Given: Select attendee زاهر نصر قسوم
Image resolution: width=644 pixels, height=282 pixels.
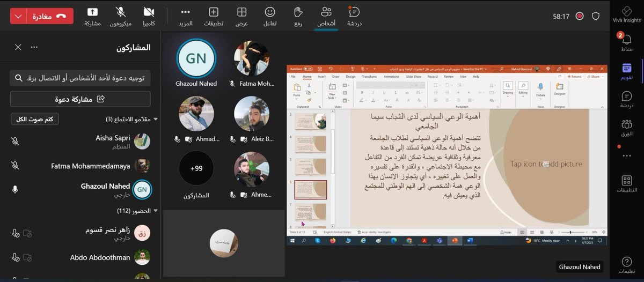Looking at the screenshot, I should tap(80, 233).
